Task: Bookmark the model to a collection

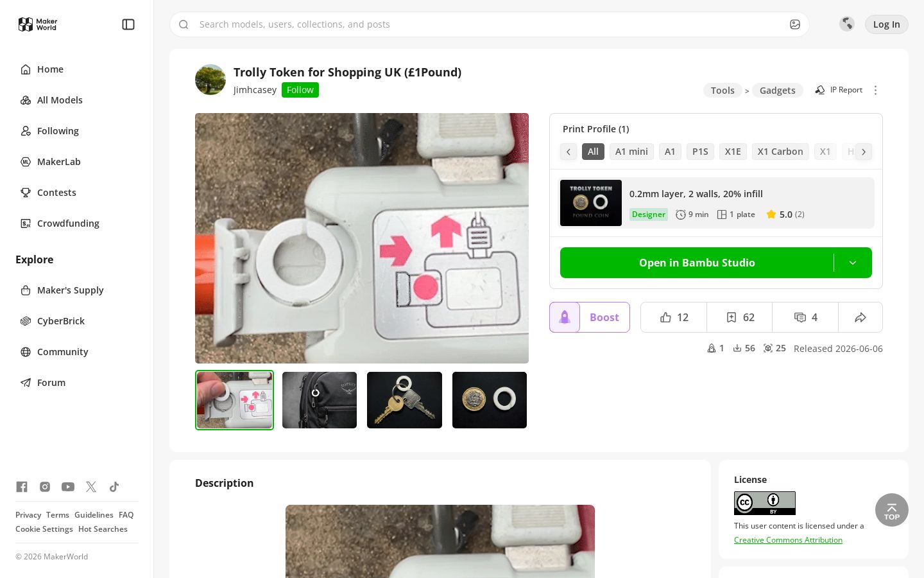Action: (740, 317)
